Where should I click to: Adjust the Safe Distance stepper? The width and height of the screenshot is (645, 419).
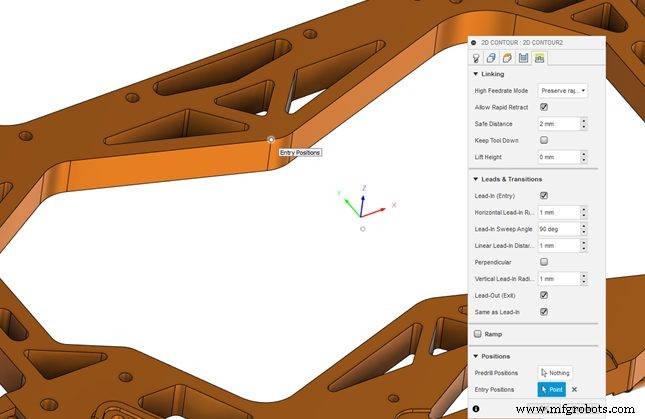[584, 124]
